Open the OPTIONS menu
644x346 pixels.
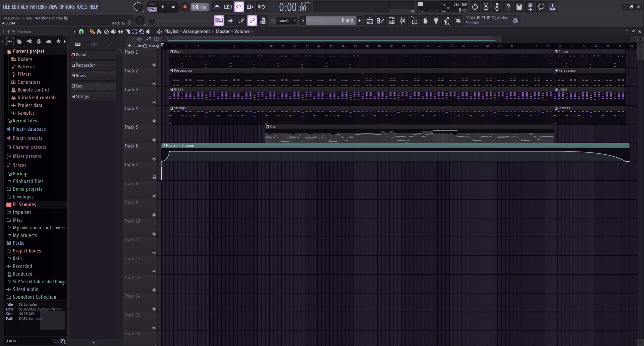click(67, 7)
